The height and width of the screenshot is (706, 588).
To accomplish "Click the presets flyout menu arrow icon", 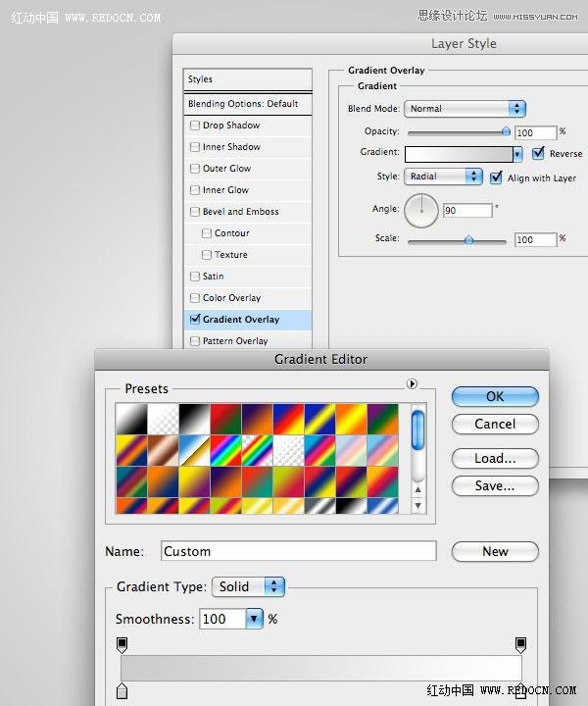I will [x=413, y=384].
